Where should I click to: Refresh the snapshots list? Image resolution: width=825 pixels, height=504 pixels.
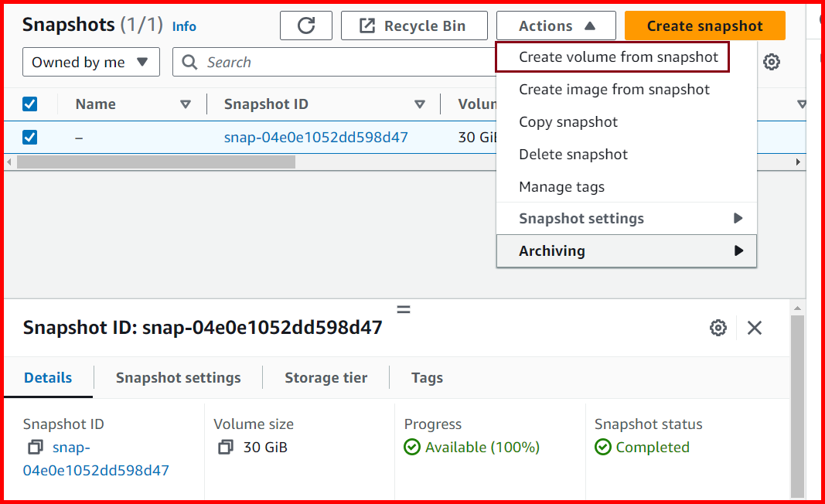coord(306,26)
